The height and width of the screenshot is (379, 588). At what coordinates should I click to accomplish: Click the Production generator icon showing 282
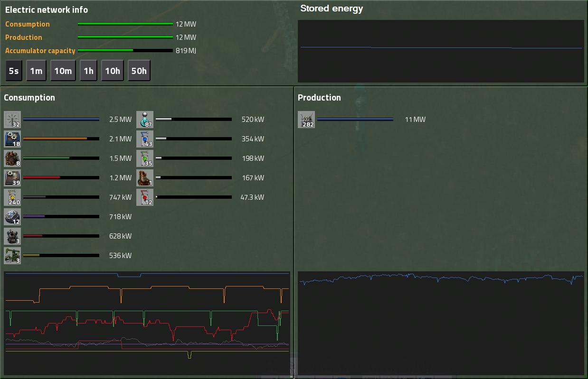click(306, 120)
